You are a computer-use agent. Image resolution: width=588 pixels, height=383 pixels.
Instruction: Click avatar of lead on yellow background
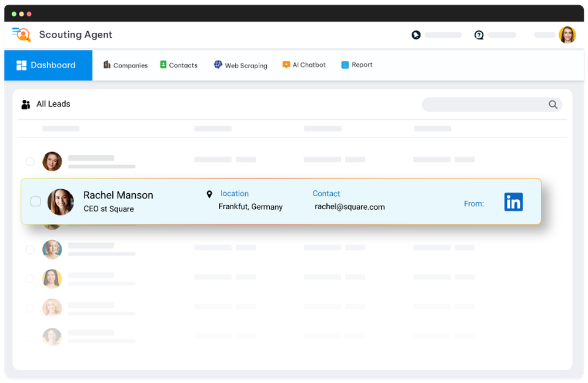tap(52, 279)
